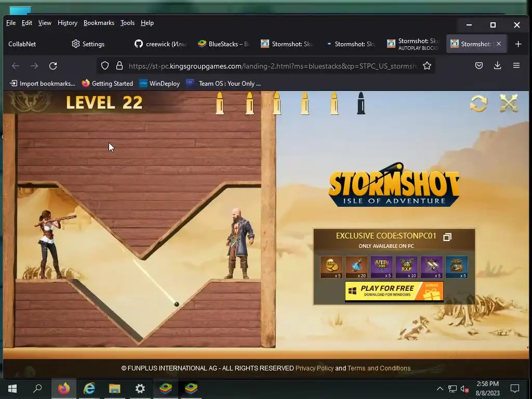Viewport: 532px width, 399px height.
Task: Switch to the CollabNet tab
Action: 34,44
